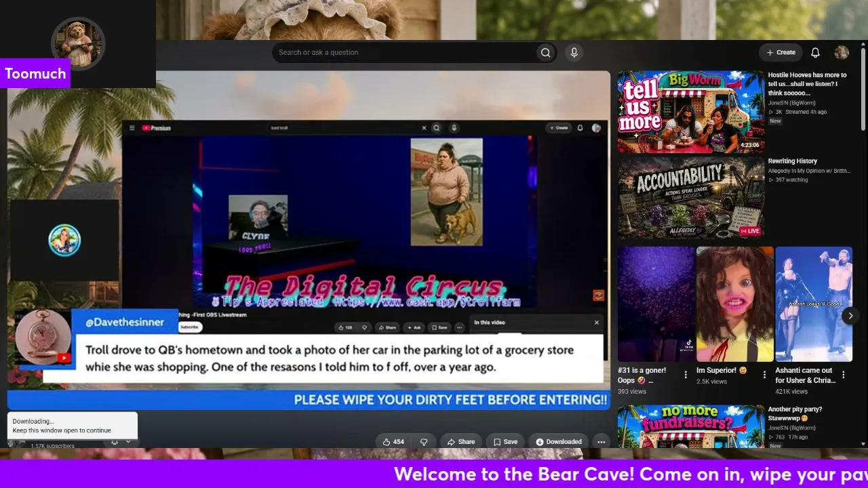Open the options menu for the Ashanti short

point(844,374)
